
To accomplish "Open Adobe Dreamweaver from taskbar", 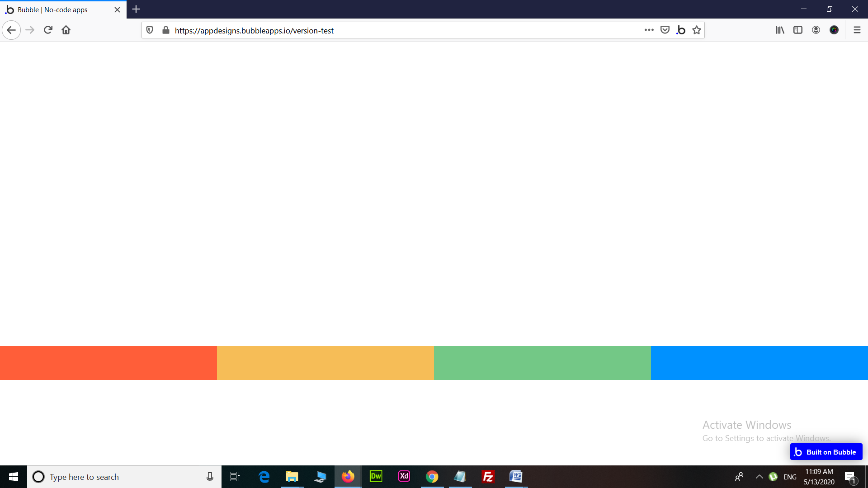I will (x=376, y=477).
